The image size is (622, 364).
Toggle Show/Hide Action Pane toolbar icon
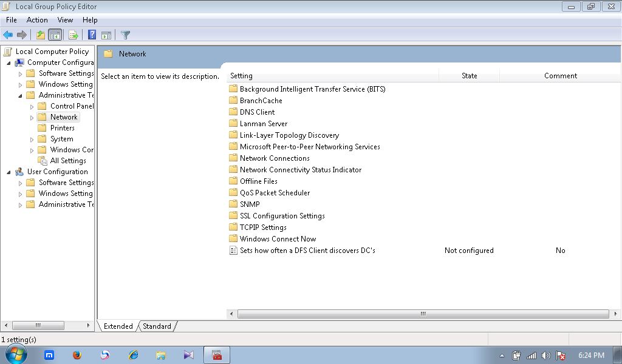[x=106, y=35]
